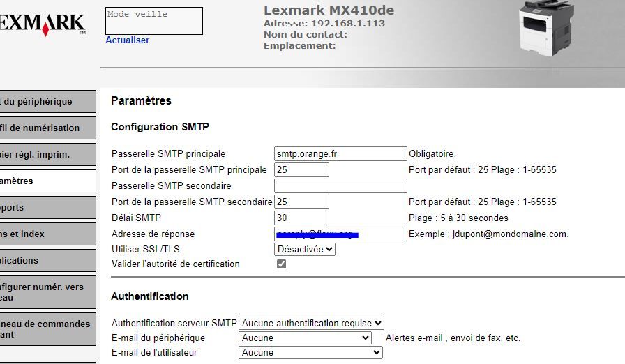Click the 'Plage : 5 à 30 secondes' hint

[x=458, y=218]
